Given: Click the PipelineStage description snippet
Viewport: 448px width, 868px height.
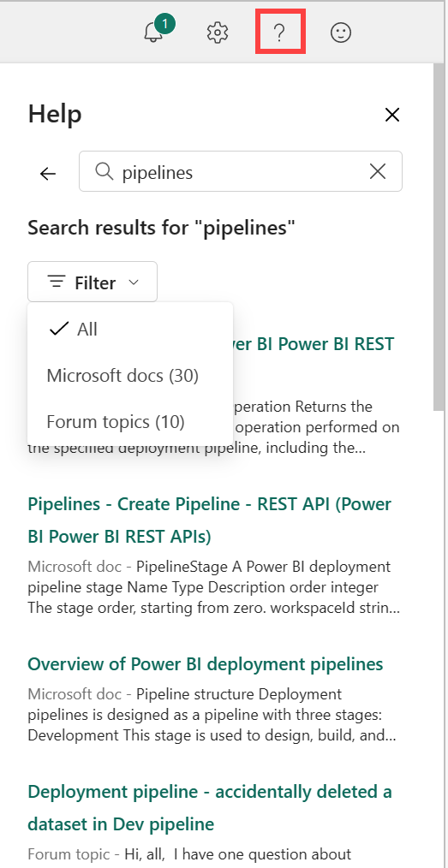Looking at the screenshot, I should click(215, 588).
